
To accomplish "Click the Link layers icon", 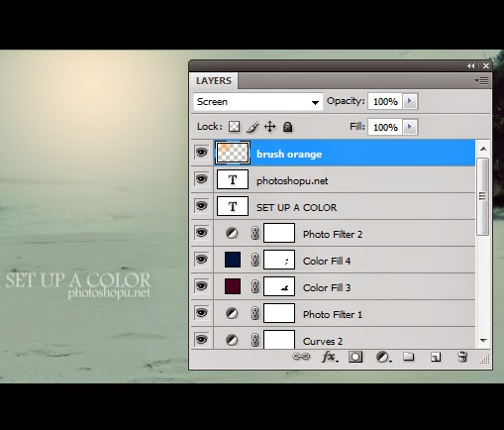I will (301, 357).
